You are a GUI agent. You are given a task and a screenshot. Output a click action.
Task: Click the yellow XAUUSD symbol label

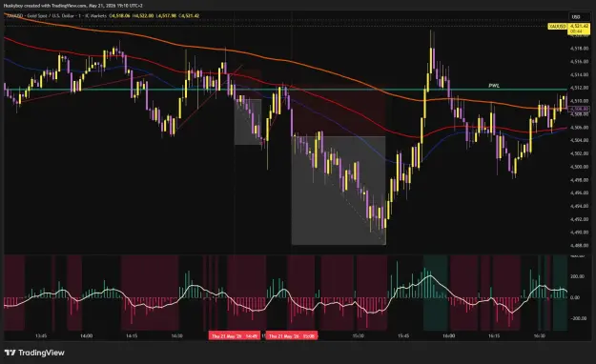558,27
